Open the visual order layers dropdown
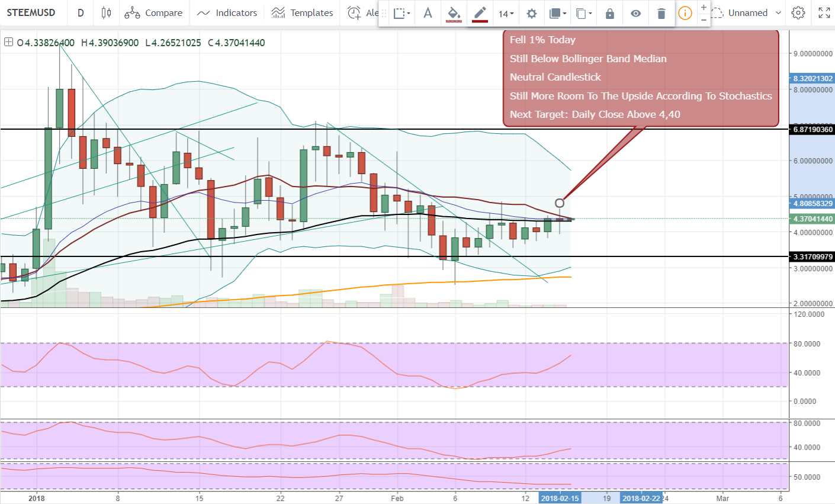Viewport: 835px width, 504px height. [557, 13]
